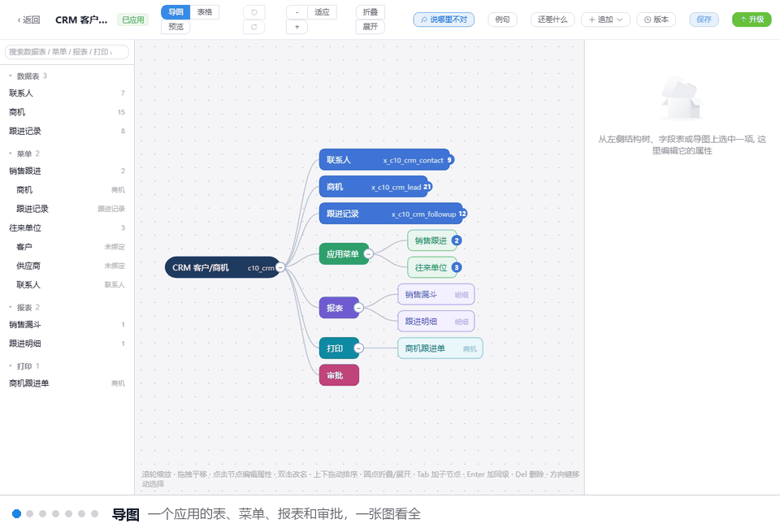Select the 销售漏斗 map node

tap(435, 294)
